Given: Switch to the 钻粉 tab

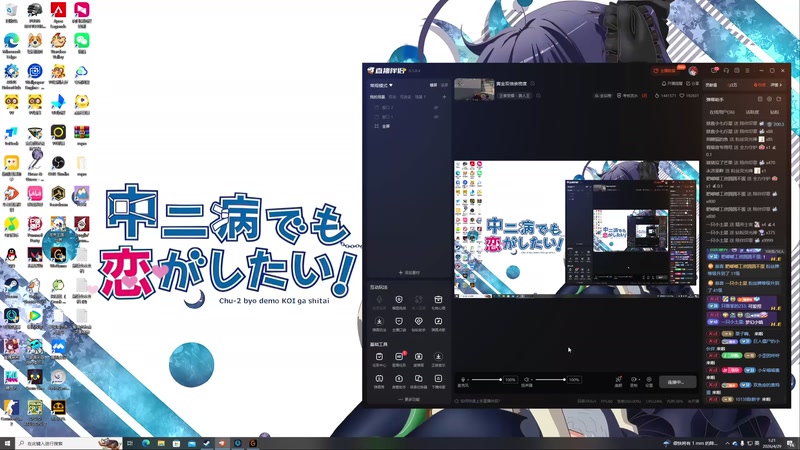Looking at the screenshot, I should tap(774, 112).
